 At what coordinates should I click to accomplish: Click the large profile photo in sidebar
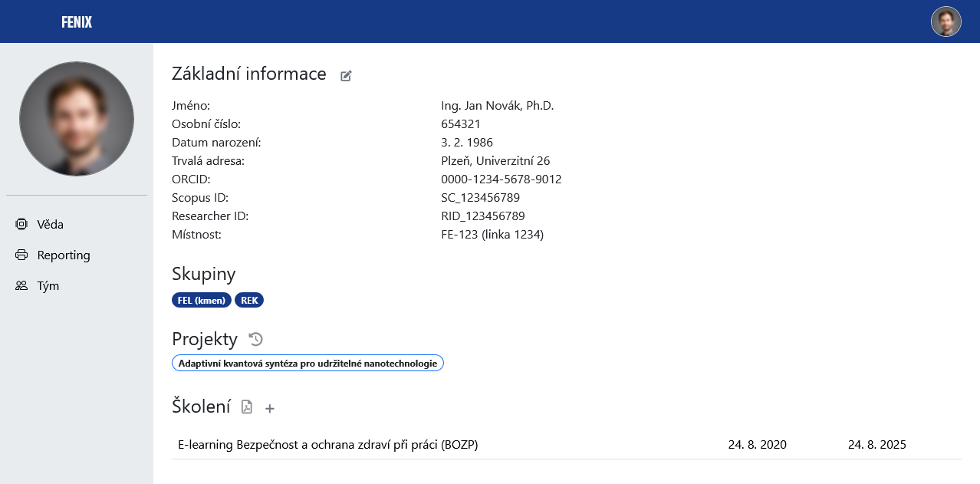(x=77, y=119)
